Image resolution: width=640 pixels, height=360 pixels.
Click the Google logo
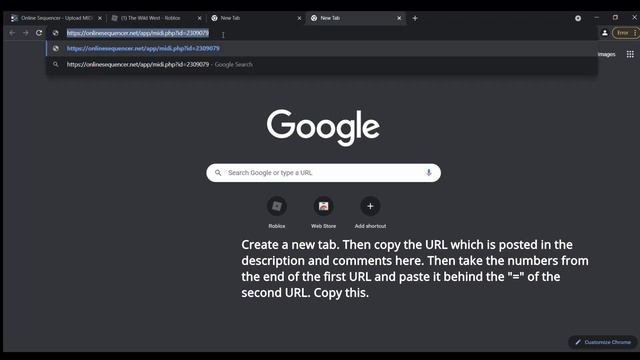[x=323, y=128]
